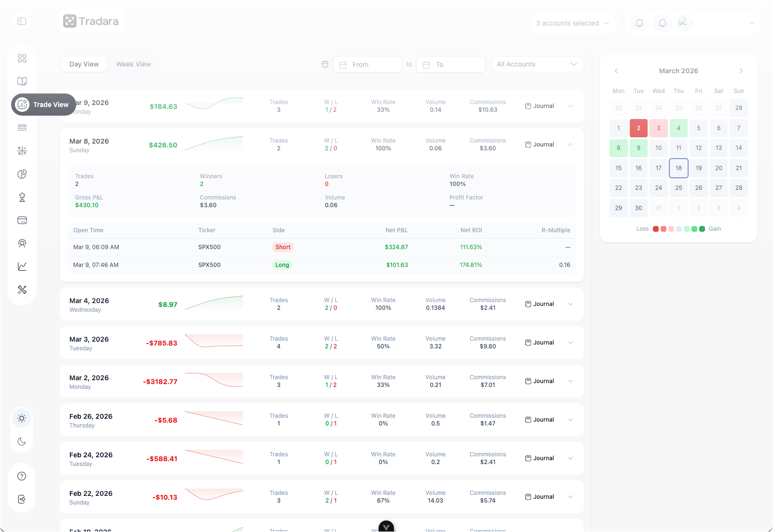Go to next month in calendar
Image resolution: width=773 pixels, height=532 pixels.
(x=741, y=71)
